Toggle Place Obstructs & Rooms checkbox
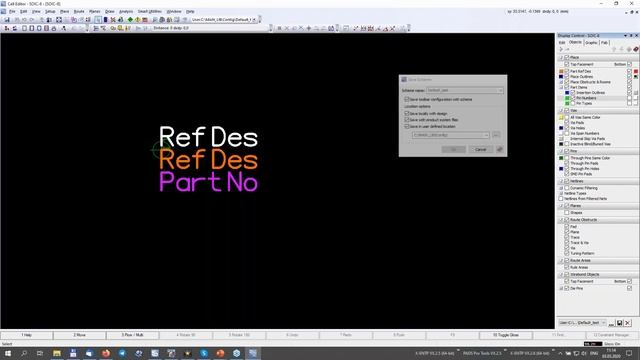 click(567, 82)
